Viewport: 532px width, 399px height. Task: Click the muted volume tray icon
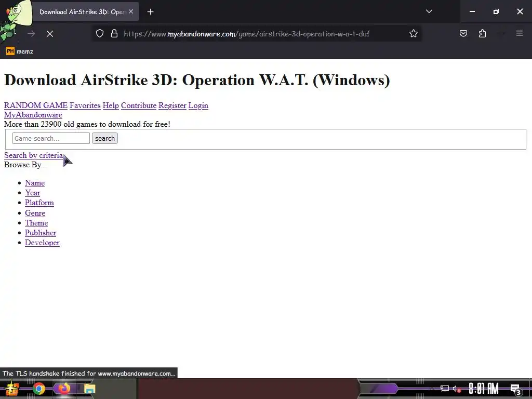click(457, 389)
